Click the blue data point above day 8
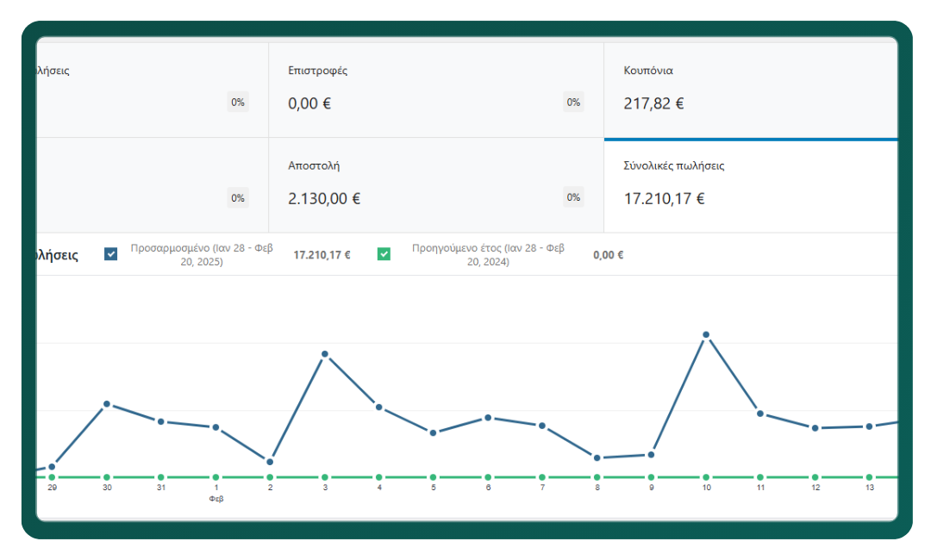Viewport: 931px width, 560px height. [x=597, y=457]
